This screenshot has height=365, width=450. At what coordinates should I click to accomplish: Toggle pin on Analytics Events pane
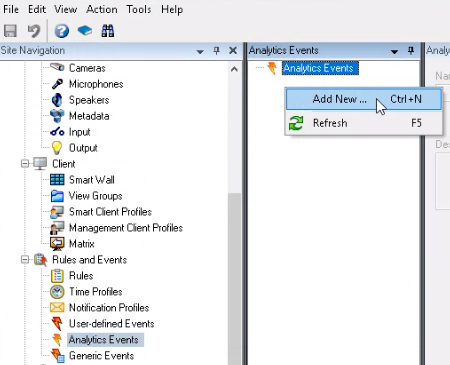tap(411, 51)
